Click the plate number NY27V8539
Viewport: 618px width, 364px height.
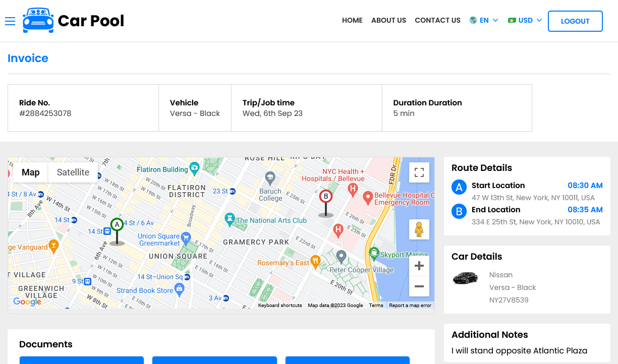[x=509, y=300]
